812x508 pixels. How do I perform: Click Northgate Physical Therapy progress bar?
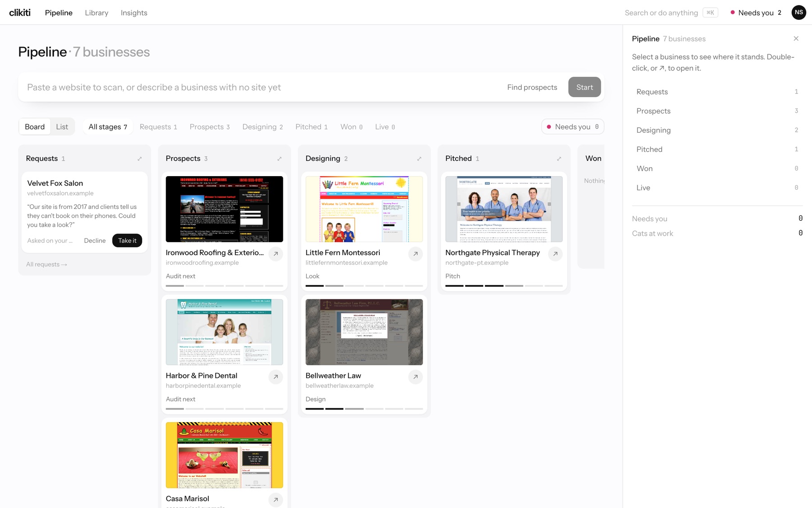[504, 286]
